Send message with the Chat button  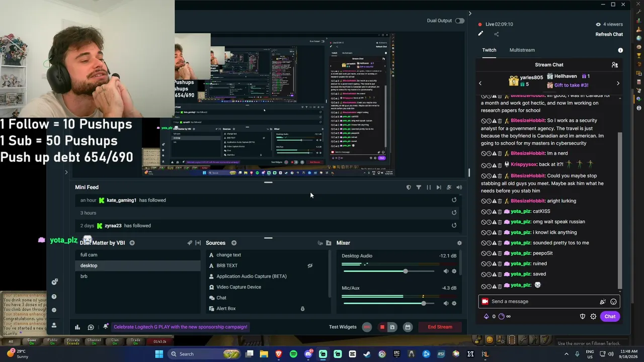610,317
